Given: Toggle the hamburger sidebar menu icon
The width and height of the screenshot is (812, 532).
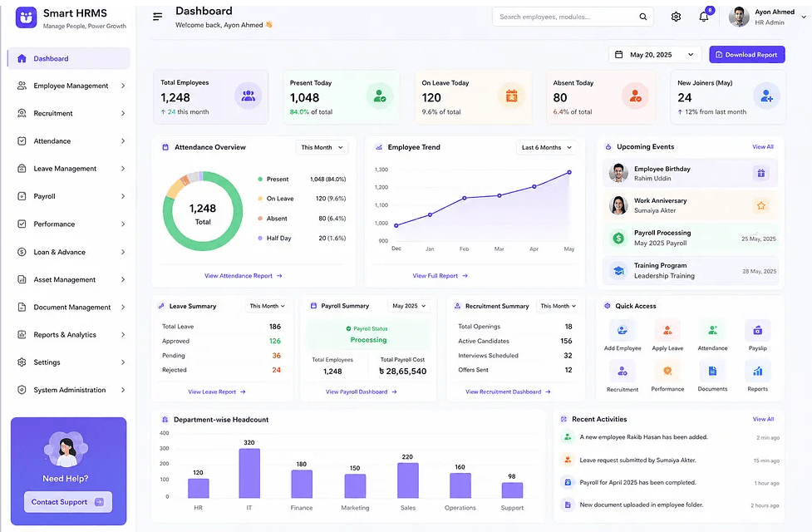Looking at the screenshot, I should click(x=157, y=17).
